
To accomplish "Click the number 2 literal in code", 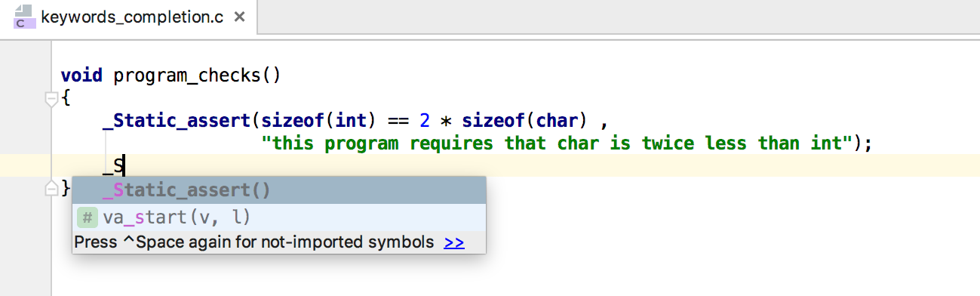I will [424, 120].
